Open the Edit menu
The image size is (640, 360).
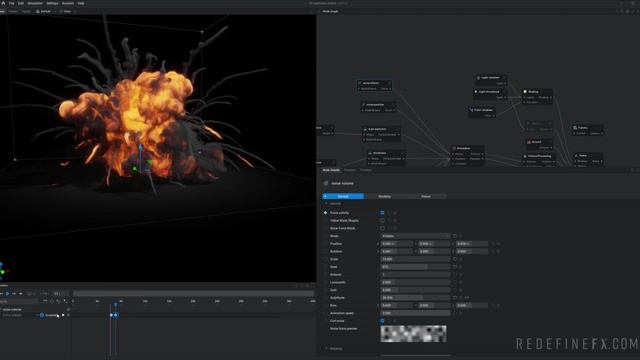[x=20, y=3]
